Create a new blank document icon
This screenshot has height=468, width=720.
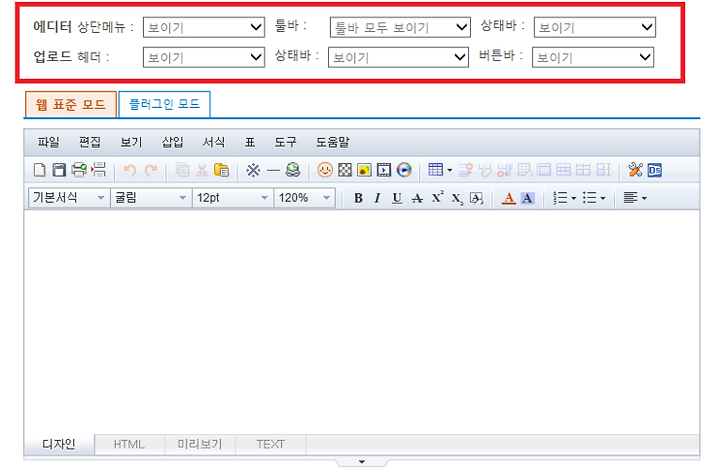pos(40,170)
